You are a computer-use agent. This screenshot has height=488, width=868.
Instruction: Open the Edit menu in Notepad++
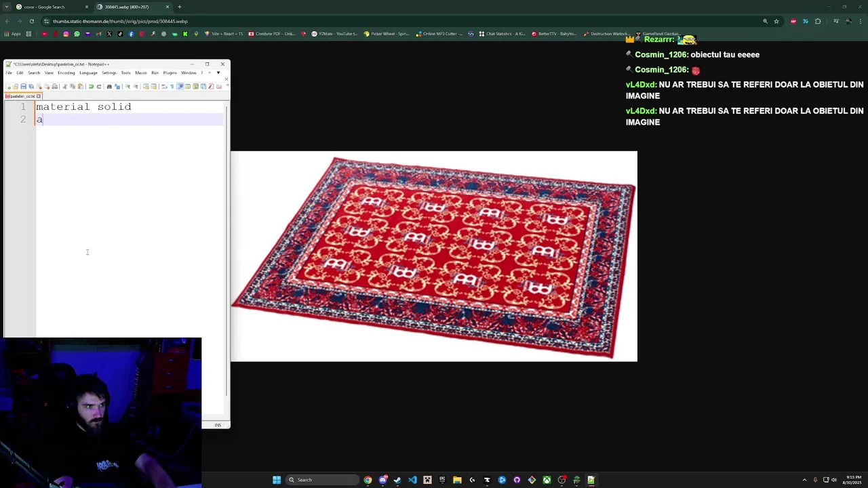pos(20,73)
